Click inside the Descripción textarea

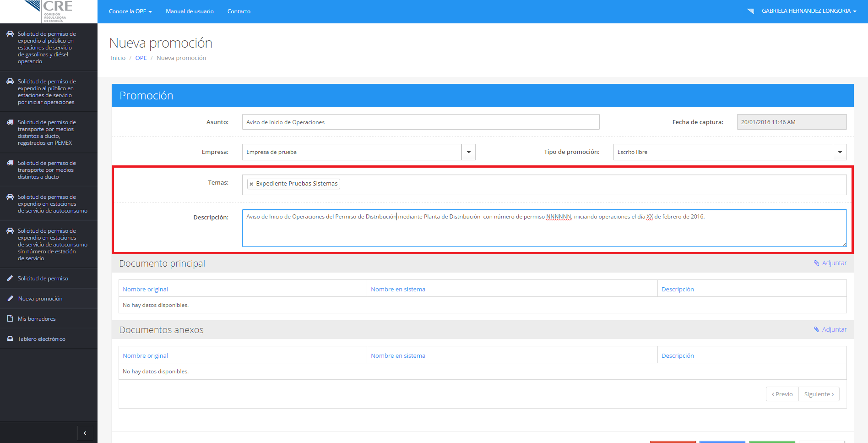544,228
